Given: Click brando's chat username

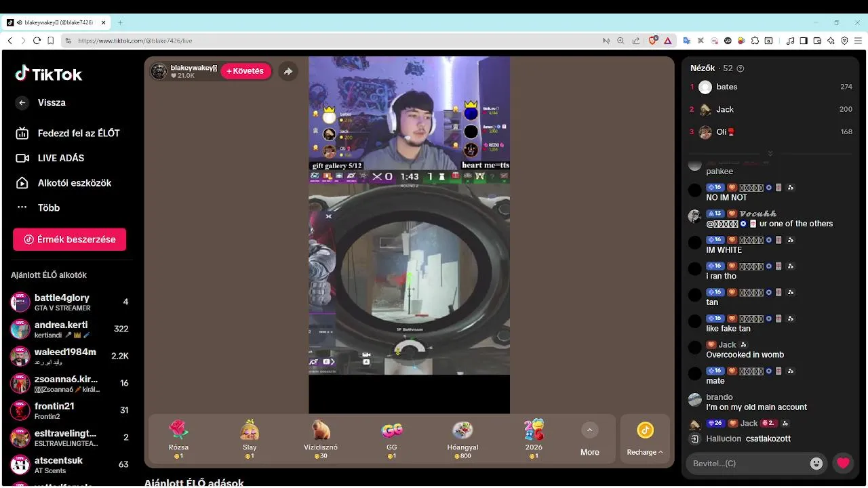Looking at the screenshot, I should click(x=719, y=397).
